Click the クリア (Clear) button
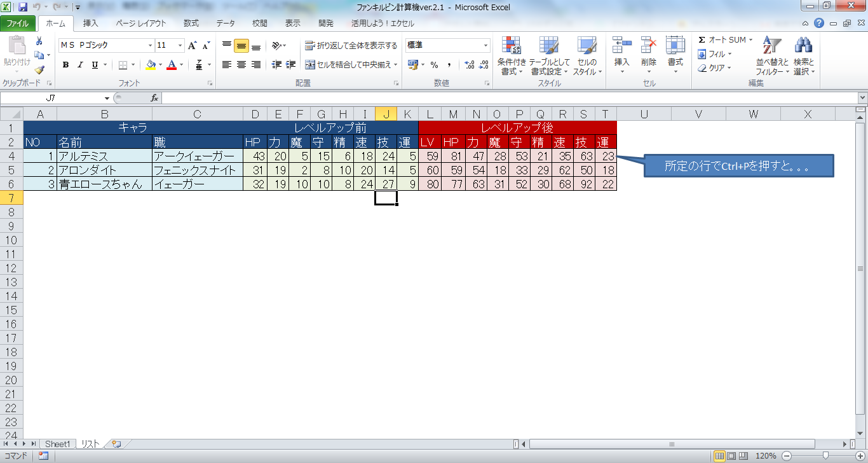Screen dimensions: 868x463 (x=715, y=68)
